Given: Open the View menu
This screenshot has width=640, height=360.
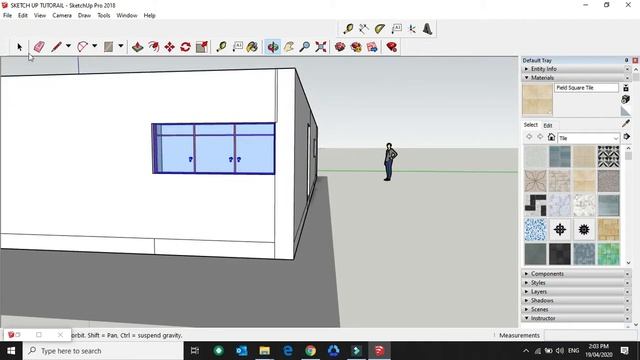Looking at the screenshot, I should [40, 16].
